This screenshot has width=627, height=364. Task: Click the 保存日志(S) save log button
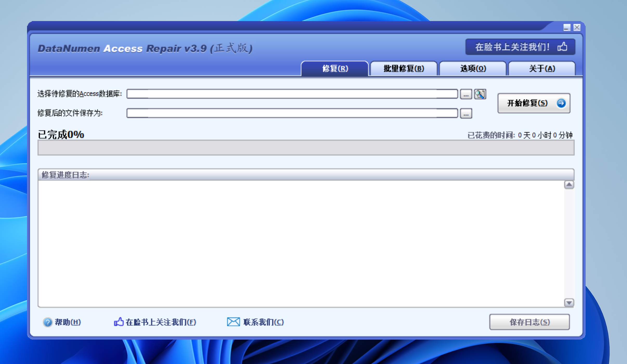[x=529, y=322]
